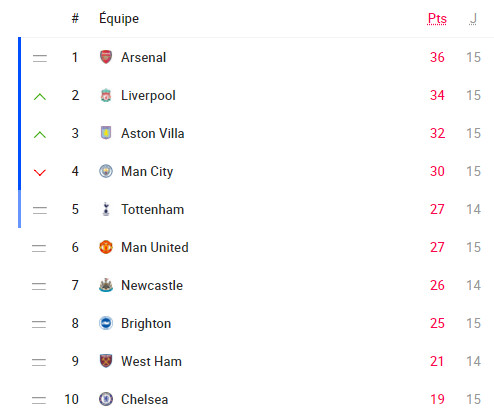Viewport: 494px width, 419px height.
Task: Open the Newcastle team name link
Action: tap(152, 285)
